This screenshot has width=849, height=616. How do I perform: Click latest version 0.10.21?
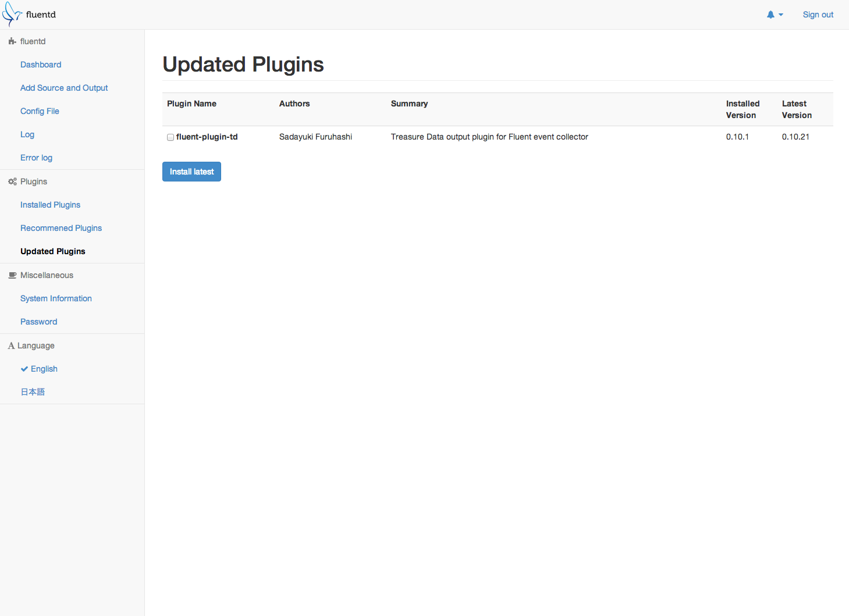pyautogui.click(x=795, y=137)
